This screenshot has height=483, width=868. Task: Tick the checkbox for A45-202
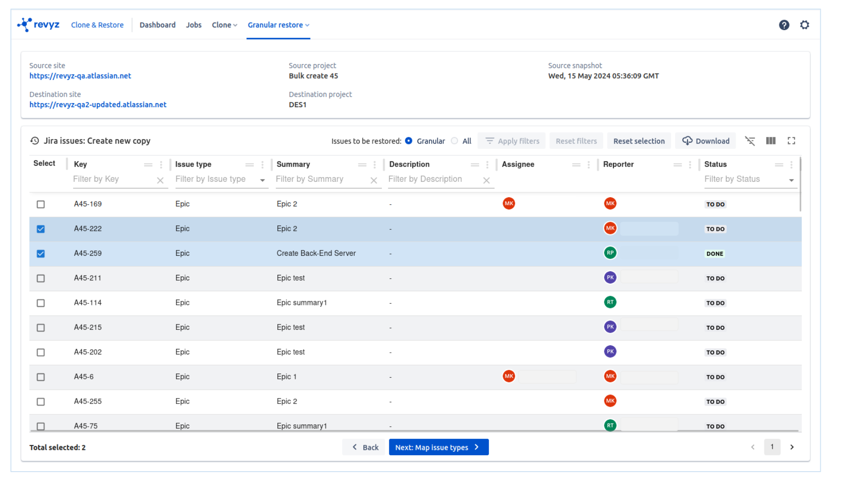tap(41, 353)
